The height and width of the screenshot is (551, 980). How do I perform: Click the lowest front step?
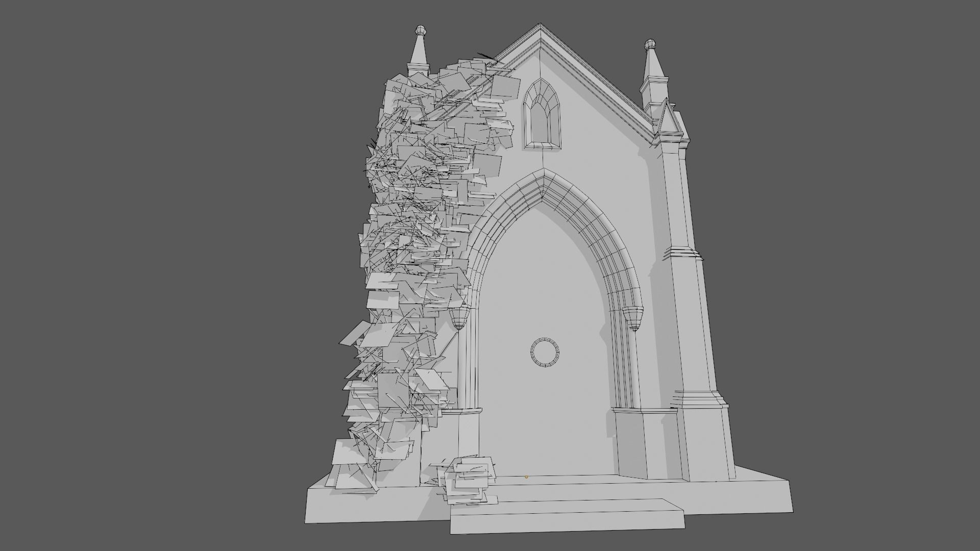click(x=567, y=520)
